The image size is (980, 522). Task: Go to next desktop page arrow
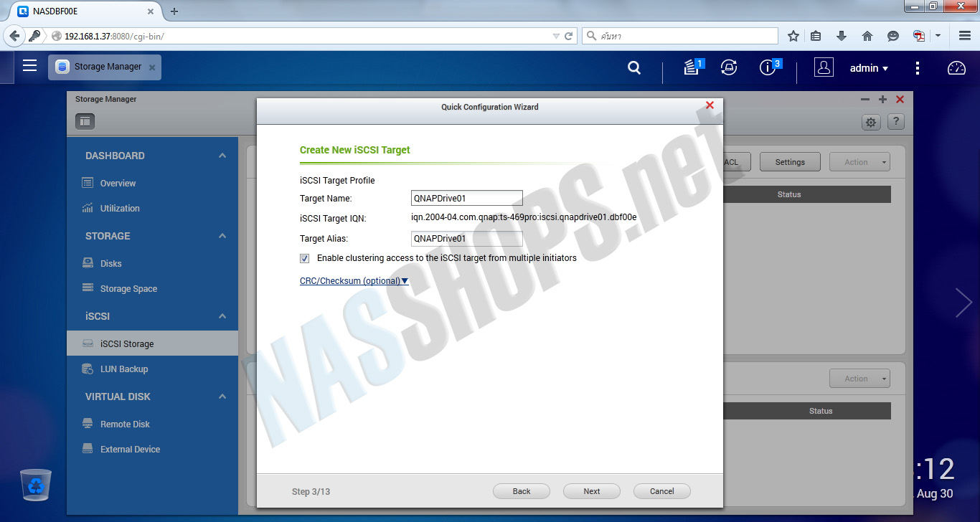coord(963,303)
